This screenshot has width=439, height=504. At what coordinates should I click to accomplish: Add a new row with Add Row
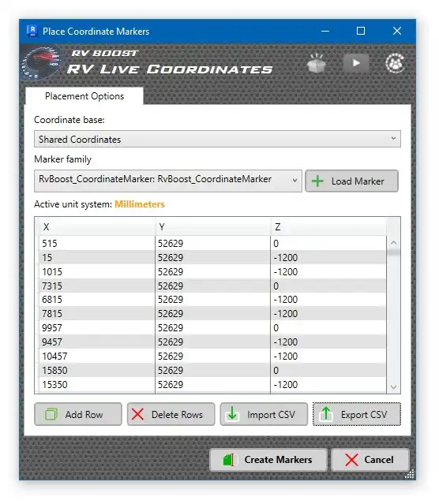78,414
